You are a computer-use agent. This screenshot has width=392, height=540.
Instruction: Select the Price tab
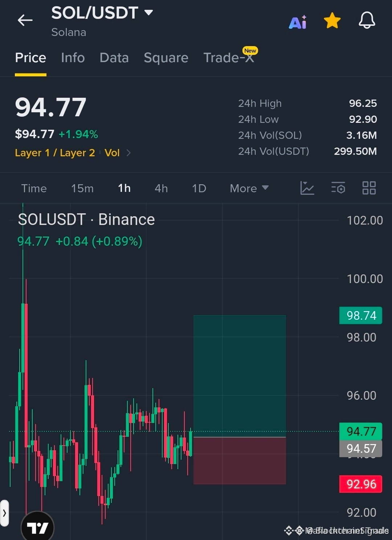[x=30, y=58]
